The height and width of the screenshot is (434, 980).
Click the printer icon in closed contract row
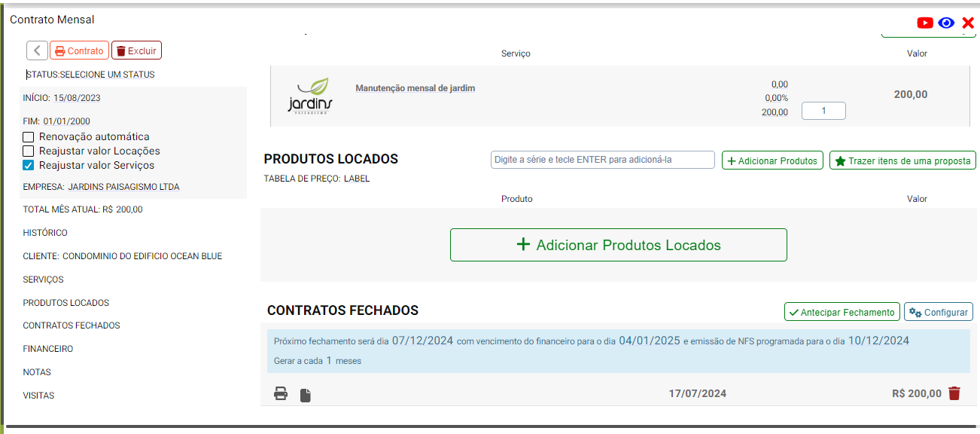click(x=281, y=393)
